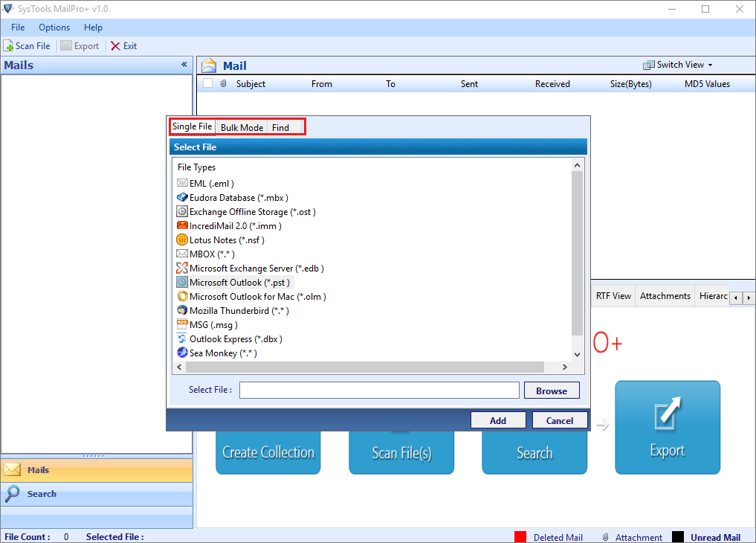Open the Help menu
The height and width of the screenshot is (543, 756).
pos(93,28)
